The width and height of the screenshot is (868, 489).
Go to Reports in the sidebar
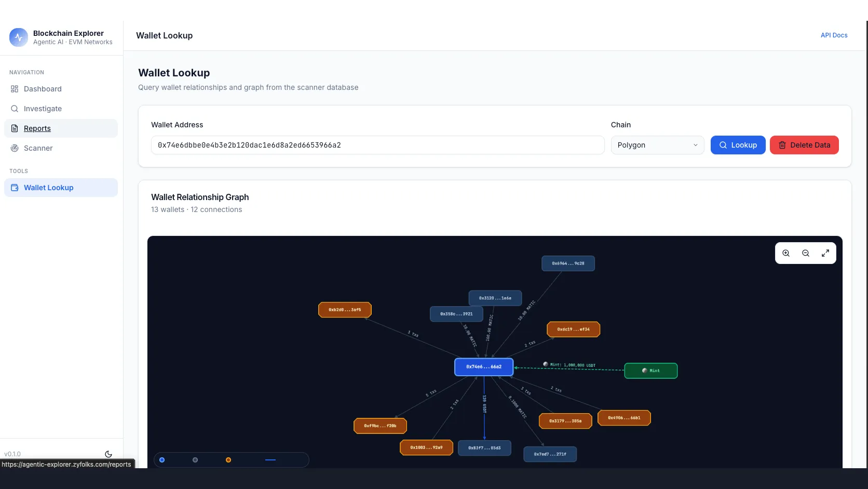click(x=61, y=128)
